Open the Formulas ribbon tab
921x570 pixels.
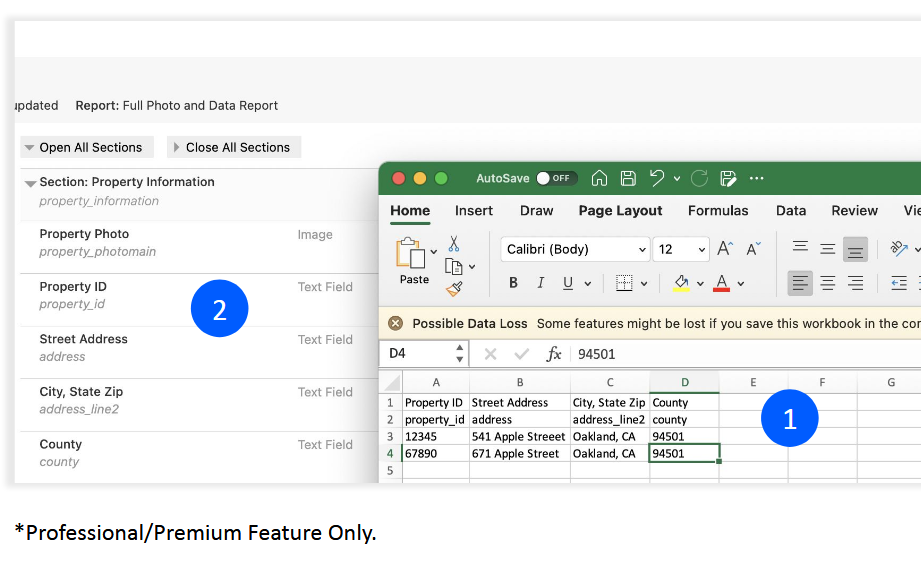click(x=718, y=211)
